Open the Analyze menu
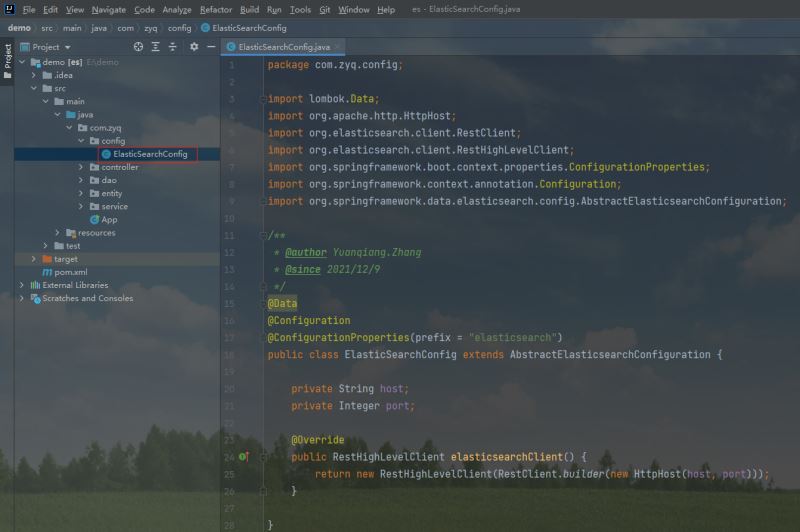Image resolution: width=800 pixels, height=532 pixels. [x=177, y=9]
